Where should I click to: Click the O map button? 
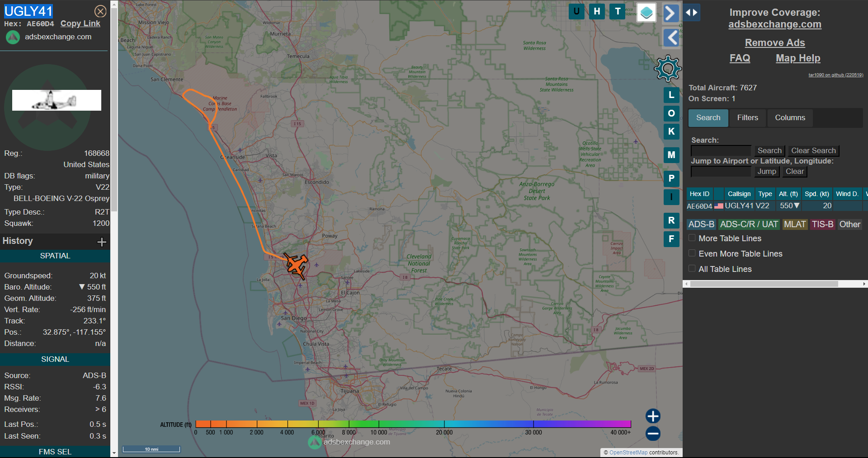coord(671,113)
